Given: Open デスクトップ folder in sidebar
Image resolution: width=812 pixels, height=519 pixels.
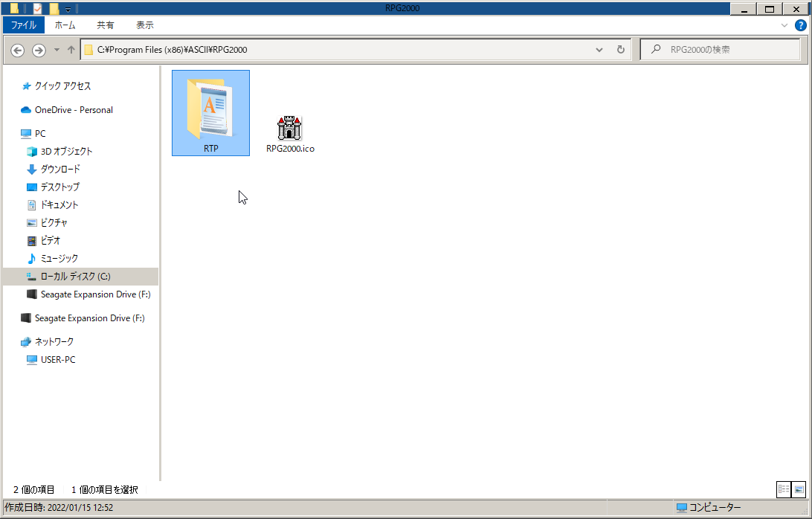Looking at the screenshot, I should coord(60,187).
